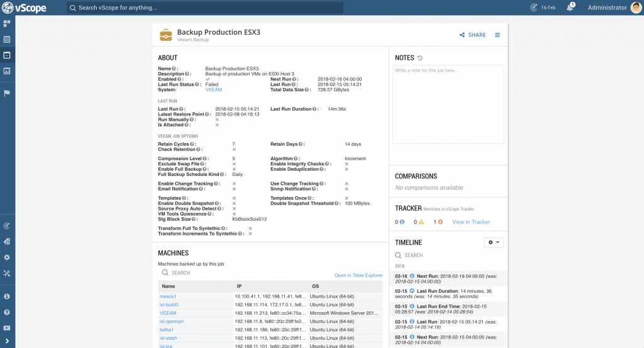The width and height of the screenshot is (644, 348).
Task: Open the isl-build3 machine link
Action: coord(169,305)
